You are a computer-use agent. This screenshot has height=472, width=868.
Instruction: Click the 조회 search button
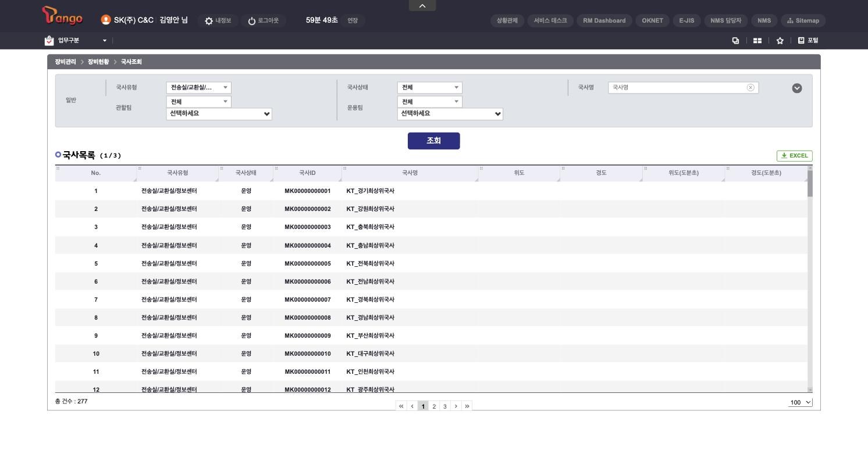434,141
